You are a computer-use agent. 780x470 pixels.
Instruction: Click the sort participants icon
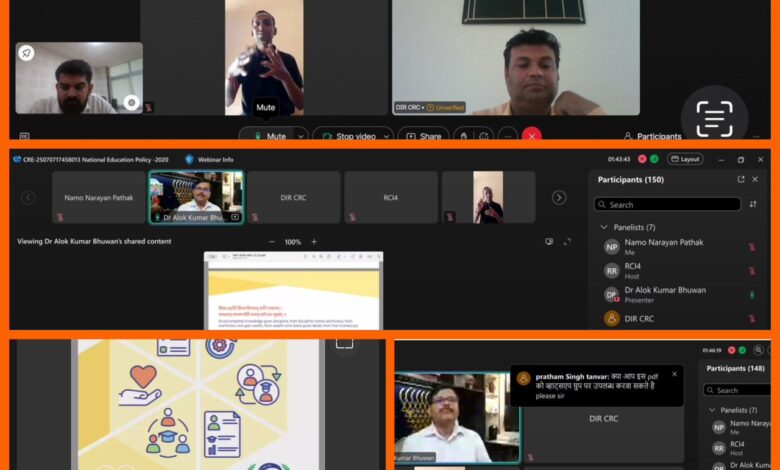point(753,204)
